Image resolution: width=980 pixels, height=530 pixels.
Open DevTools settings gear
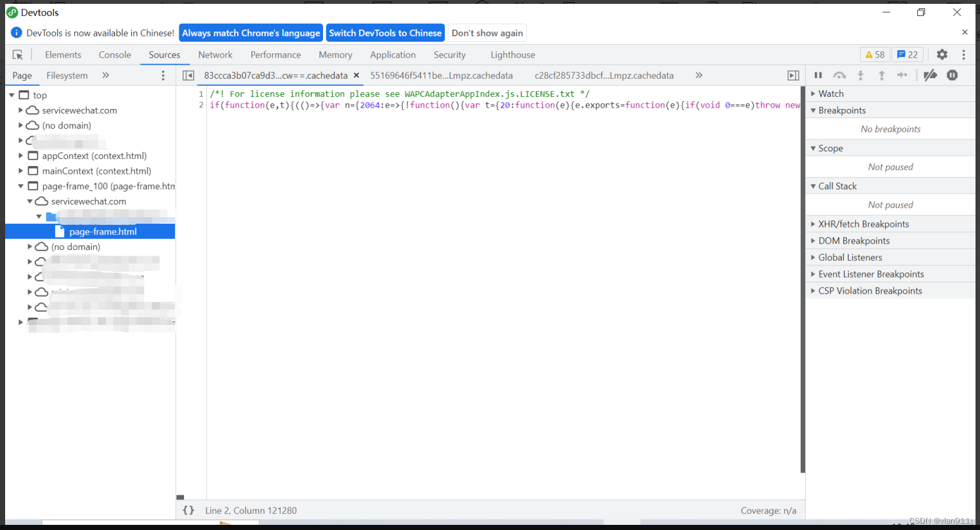pos(942,54)
